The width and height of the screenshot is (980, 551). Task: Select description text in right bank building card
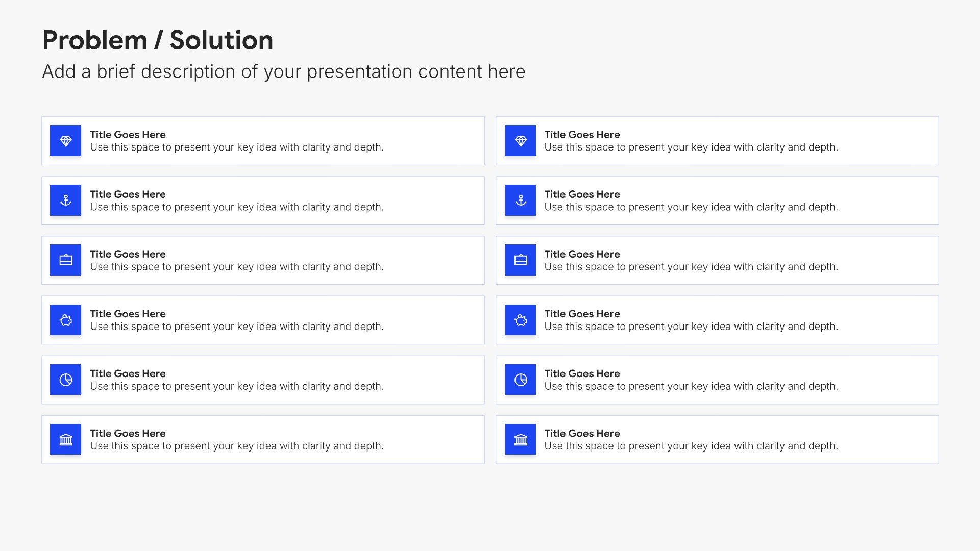[691, 446]
